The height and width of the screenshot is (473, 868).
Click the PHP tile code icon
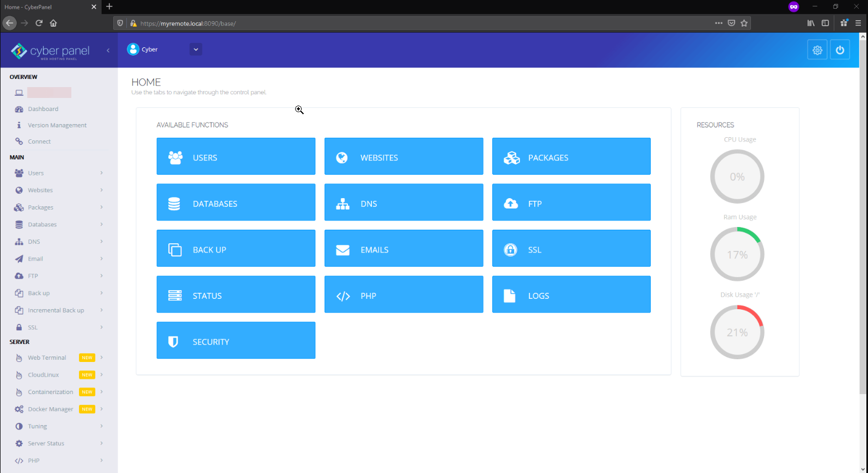(343, 296)
